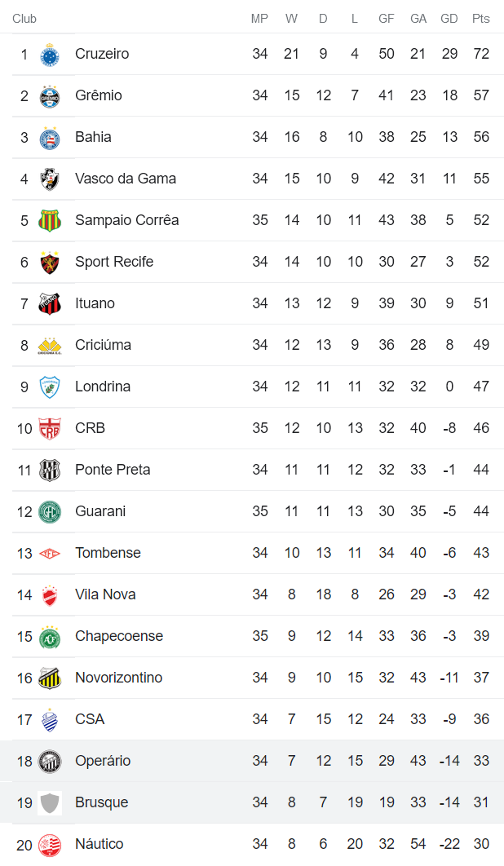This screenshot has width=504, height=866.
Task: Click the MP column header
Action: click(259, 19)
